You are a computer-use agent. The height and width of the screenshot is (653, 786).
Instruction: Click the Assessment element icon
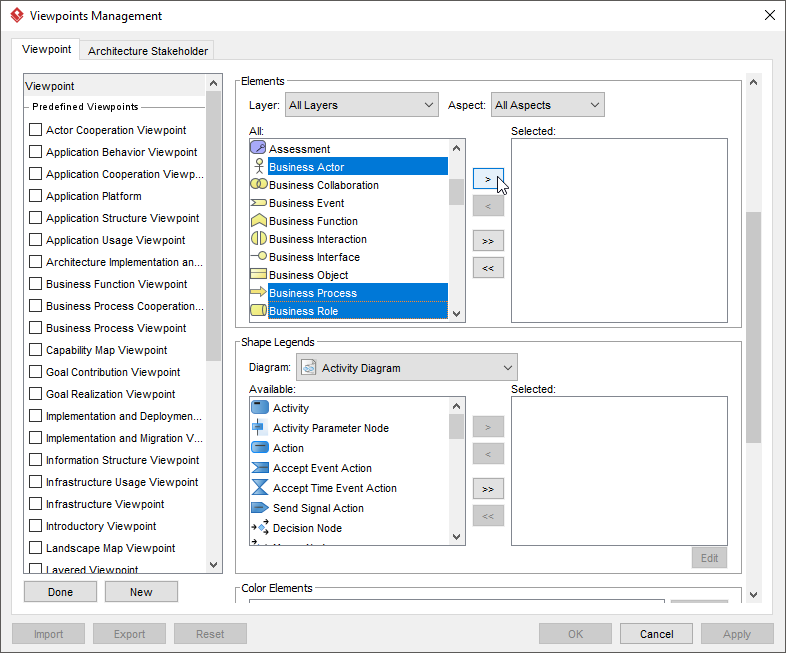click(258, 148)
